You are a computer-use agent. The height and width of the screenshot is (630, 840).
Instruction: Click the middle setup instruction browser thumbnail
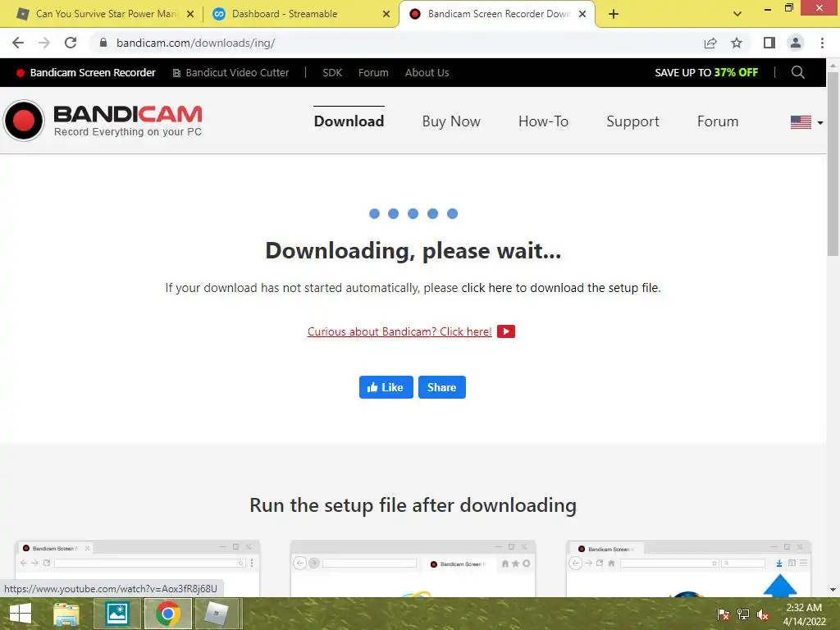[x=413, y=568]
